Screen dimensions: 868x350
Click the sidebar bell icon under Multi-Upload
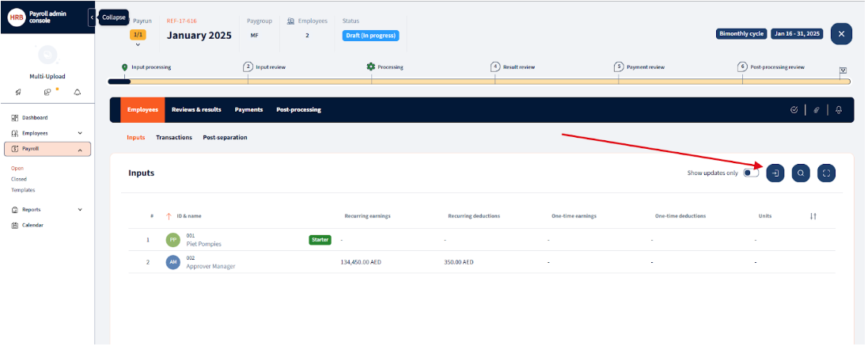tap(78, 93)
